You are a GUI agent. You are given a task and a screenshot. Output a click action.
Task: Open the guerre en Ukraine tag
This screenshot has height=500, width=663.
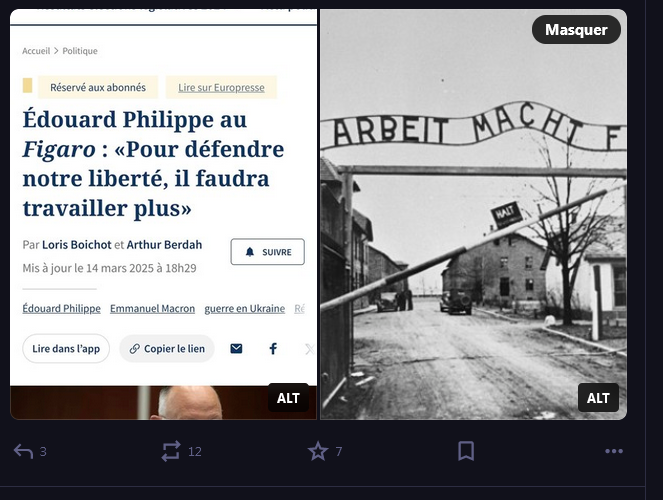245,309
